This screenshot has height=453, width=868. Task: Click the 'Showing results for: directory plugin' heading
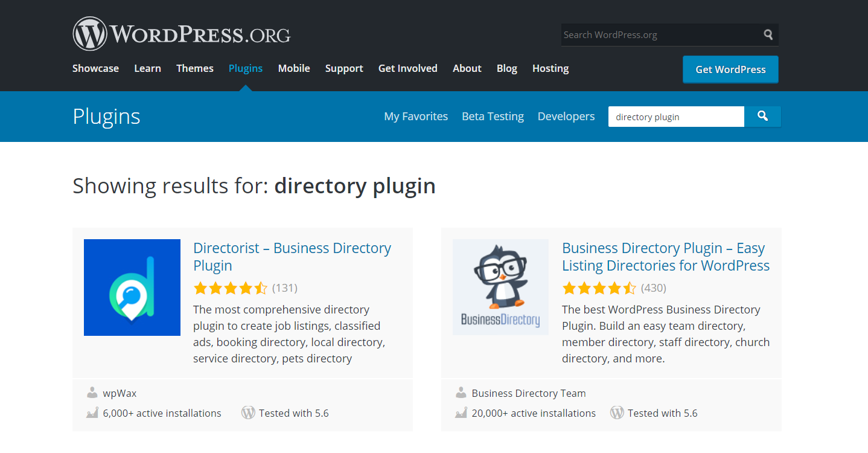pyautogui.click(x=254, y=185)
